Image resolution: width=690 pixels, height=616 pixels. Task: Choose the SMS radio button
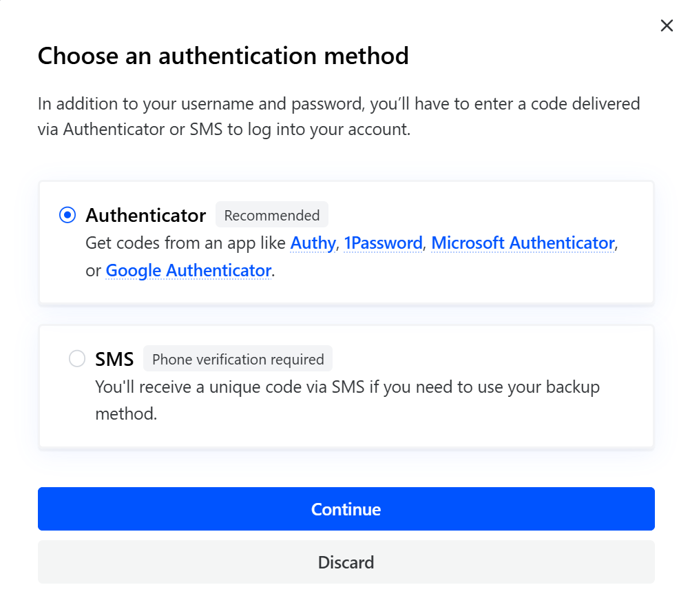pyautogui.click(x=77, y=359)
